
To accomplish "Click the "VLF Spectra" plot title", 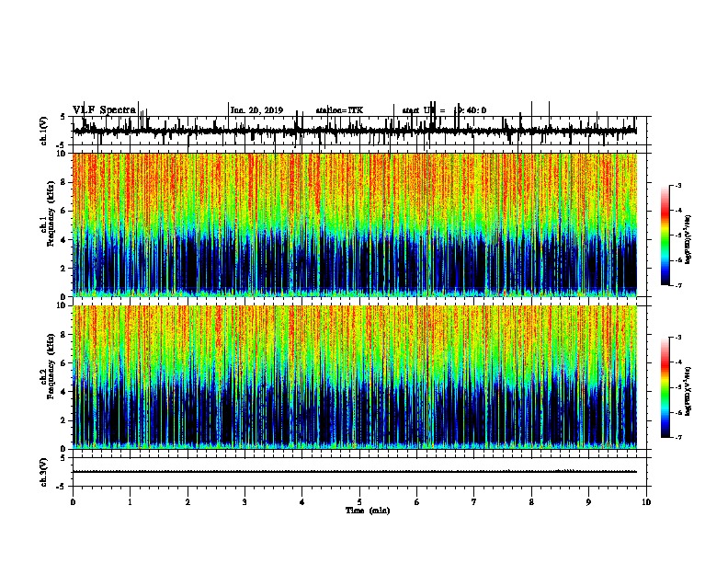I will pyautogui.click(x=104, y=109).
